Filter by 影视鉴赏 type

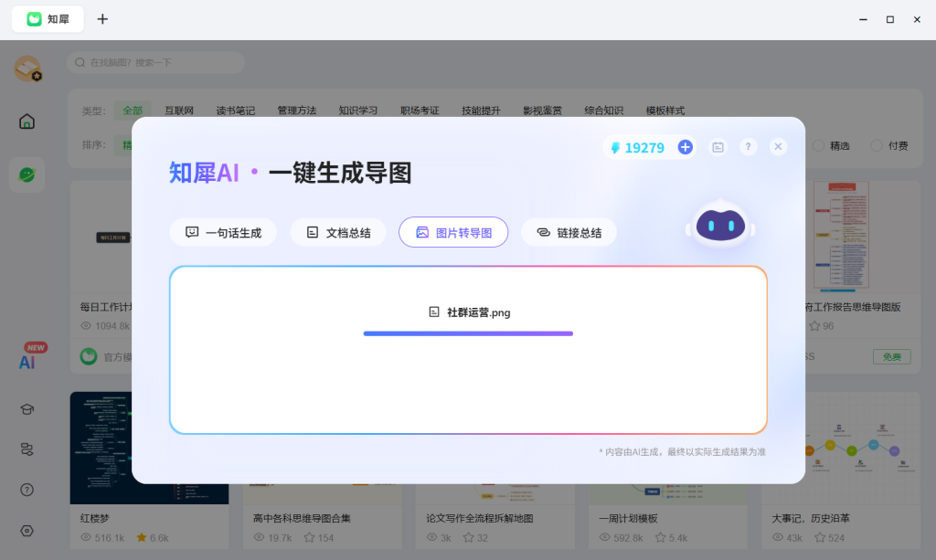click(543, 111)
